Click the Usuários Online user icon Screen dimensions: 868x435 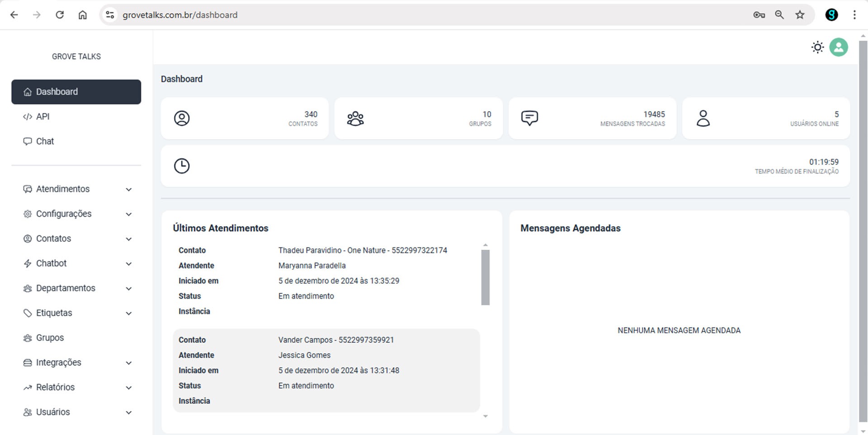(x=703, y=118)
